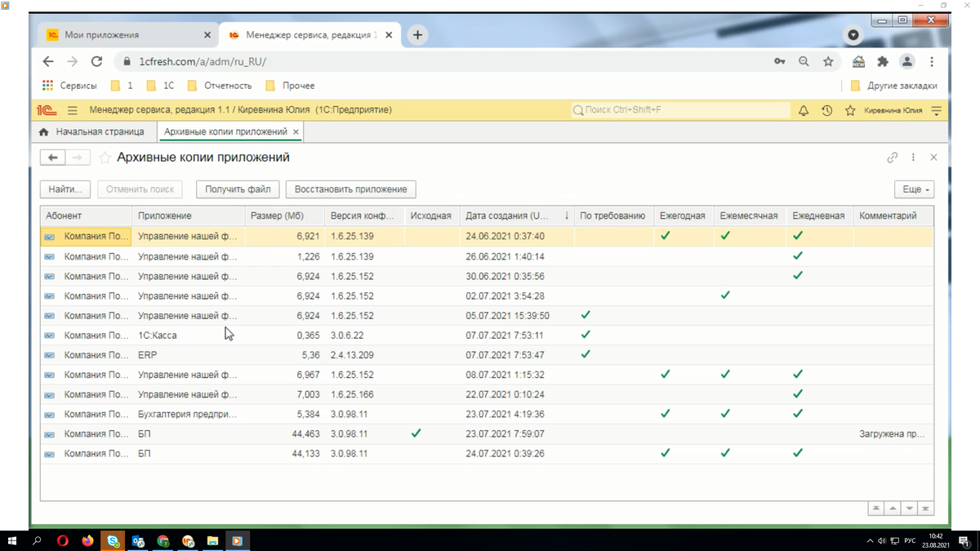Screen dimensions: 980x551
Task: Sort by Дата создания column header
Action: 517,216
